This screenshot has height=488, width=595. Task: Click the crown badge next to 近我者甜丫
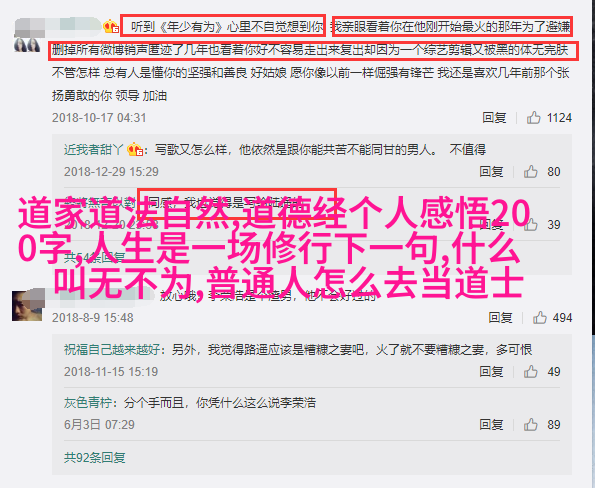pos(135,150)
